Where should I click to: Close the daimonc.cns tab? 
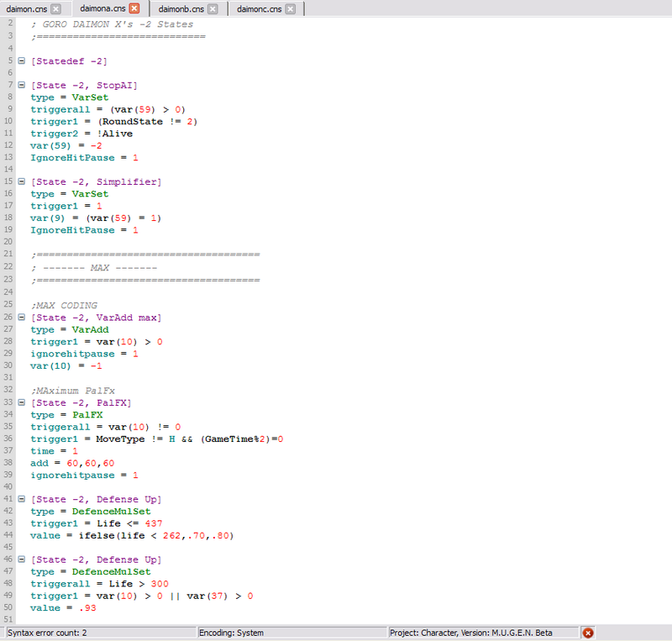pyautogui.click(x=290, y=9)
